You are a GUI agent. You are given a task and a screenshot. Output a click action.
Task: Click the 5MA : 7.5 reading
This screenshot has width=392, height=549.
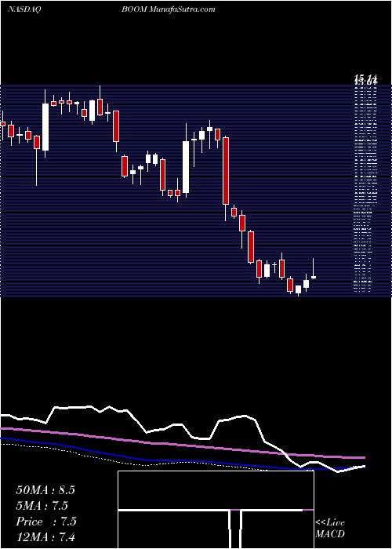click(42, 506)
